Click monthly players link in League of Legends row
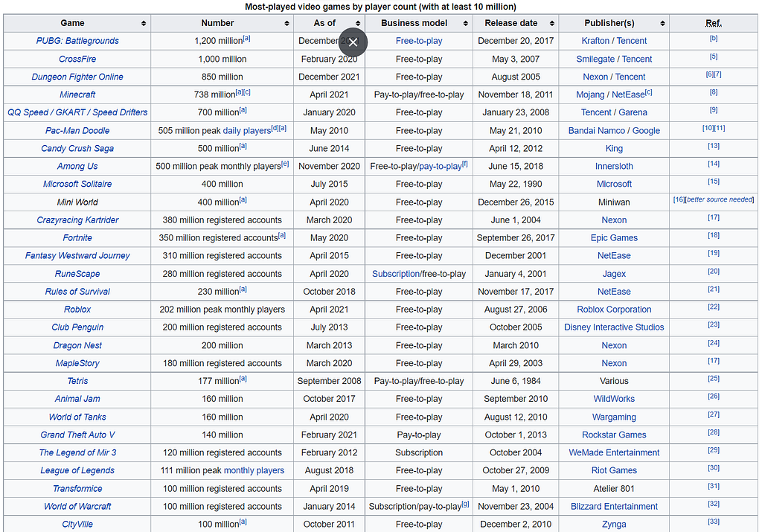This screenshot has width=762, height=532. coord(254,470)
